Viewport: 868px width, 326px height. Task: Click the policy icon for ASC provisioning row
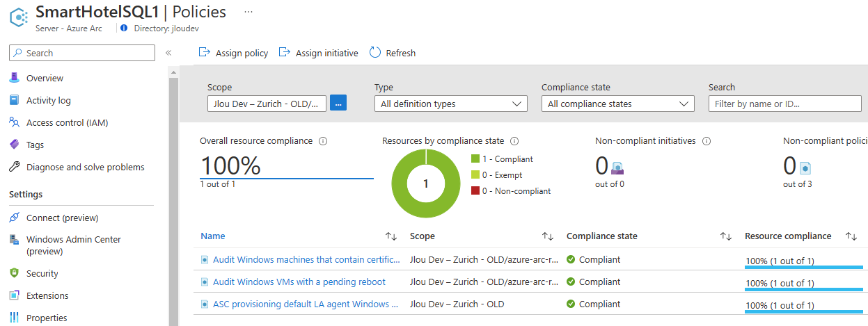pyautogui.click(x=205, y=304)
